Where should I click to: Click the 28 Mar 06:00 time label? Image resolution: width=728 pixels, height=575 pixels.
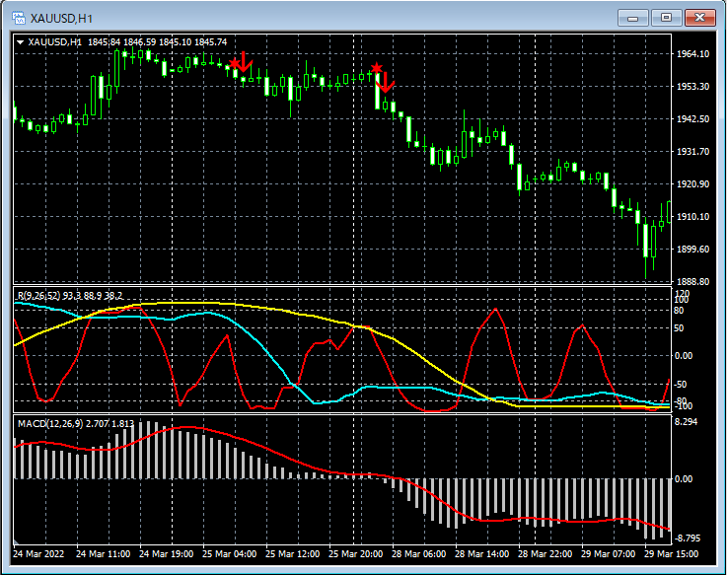[419, 554]
